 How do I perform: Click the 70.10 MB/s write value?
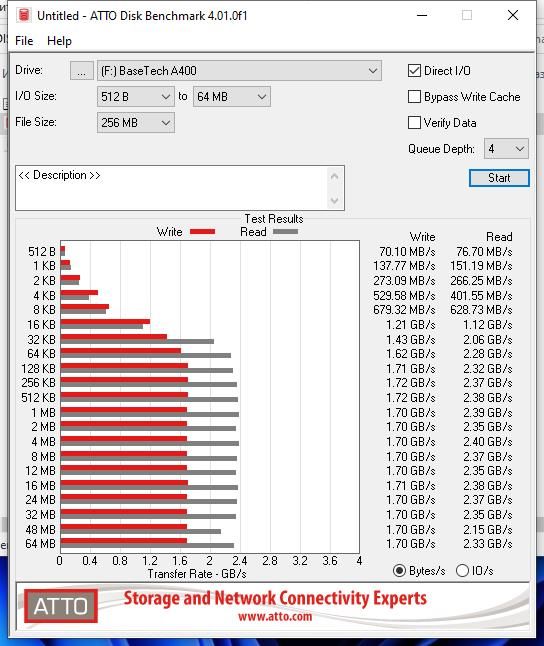[x=407, y=252]
